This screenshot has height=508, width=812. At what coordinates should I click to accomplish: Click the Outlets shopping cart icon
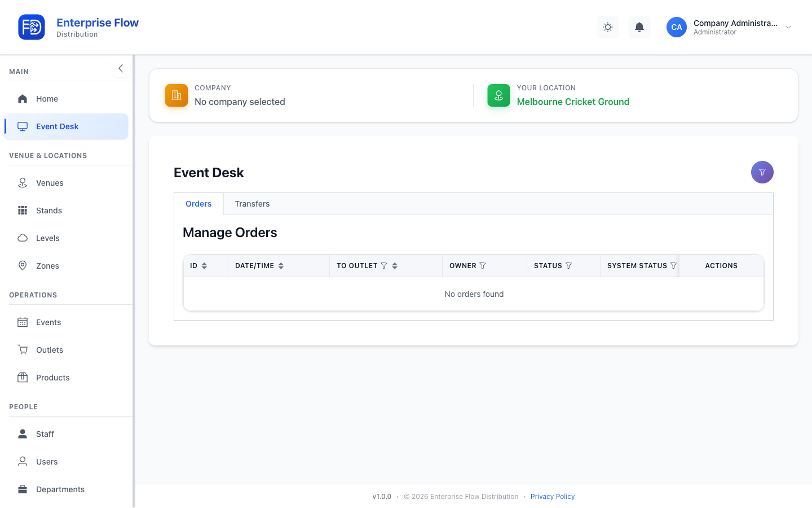[x=23, y=350]
